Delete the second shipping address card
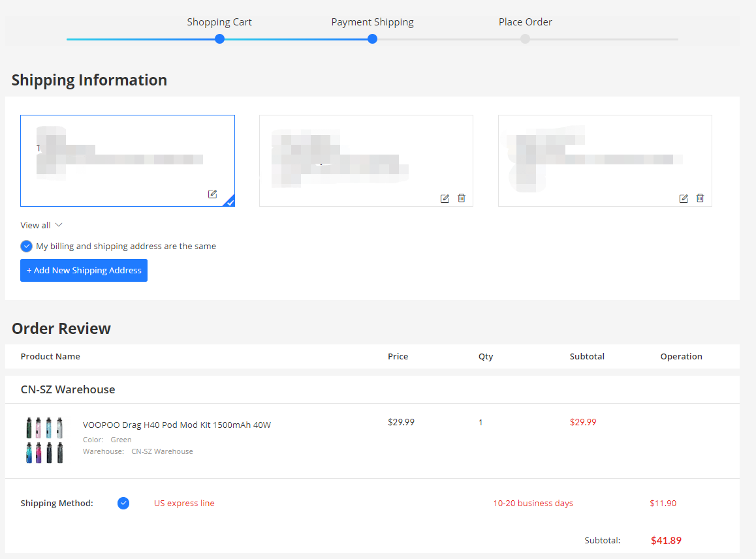 pos(462,198)
